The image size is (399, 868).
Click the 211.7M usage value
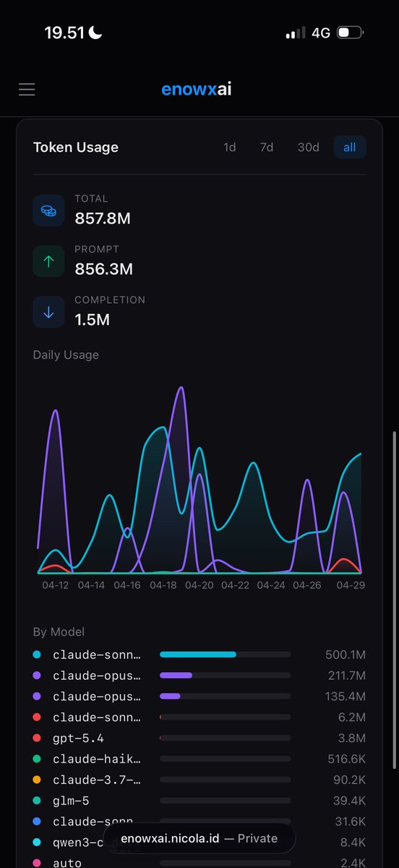[x=346, y=676]
